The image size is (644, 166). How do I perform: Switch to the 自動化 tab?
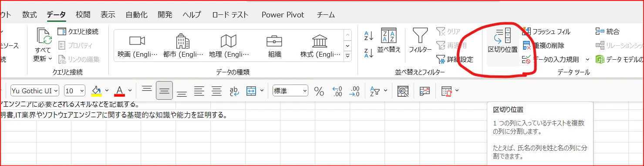136,14
